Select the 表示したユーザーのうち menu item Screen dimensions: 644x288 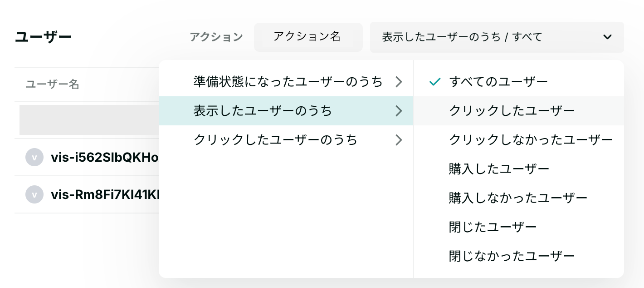pos(286,111)
